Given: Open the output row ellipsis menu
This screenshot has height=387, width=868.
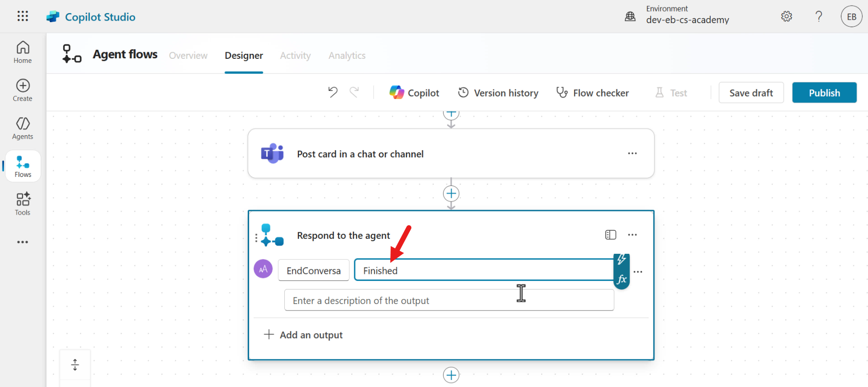Looking at the screenshot, I should tap(638, 272).
